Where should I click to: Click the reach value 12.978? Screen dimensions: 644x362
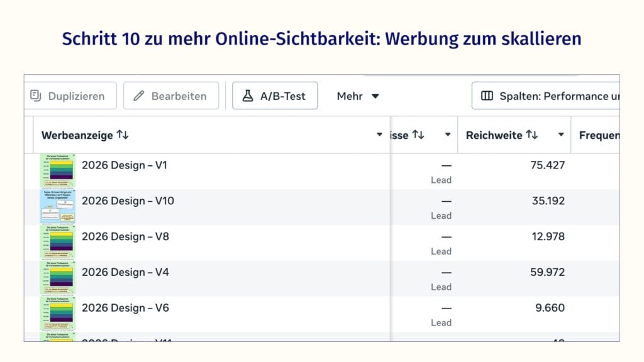[x=548, y=236]
